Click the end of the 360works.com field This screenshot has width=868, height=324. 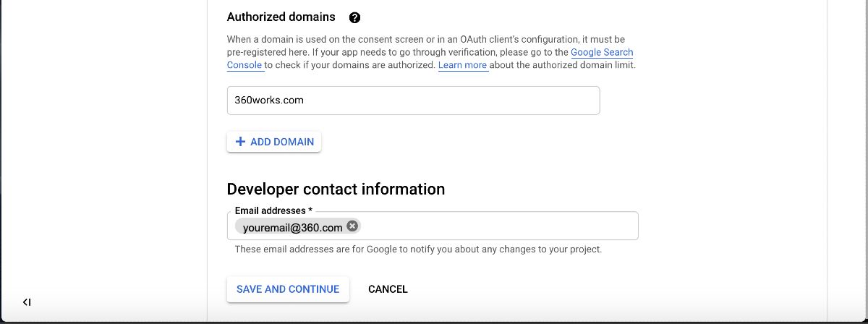pyautogui.click(x=579, y=101)
